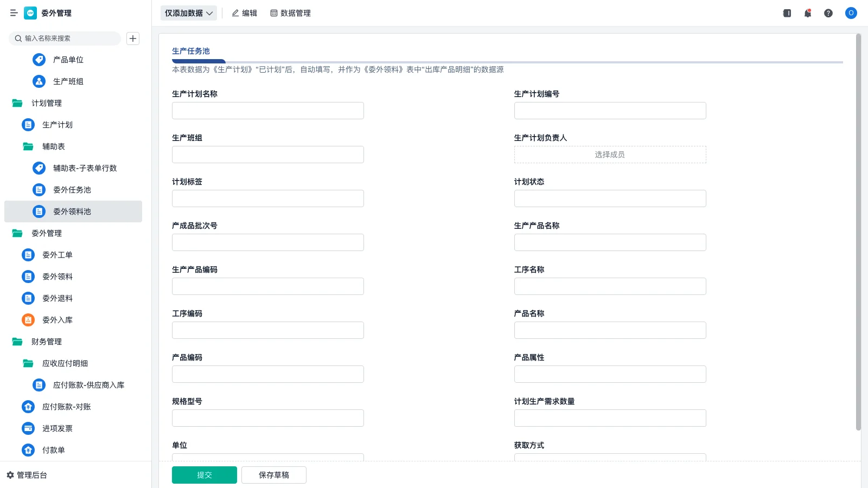The image size is (868, 488).
Task: Open the user avatar menu
Action: [851, 13]
